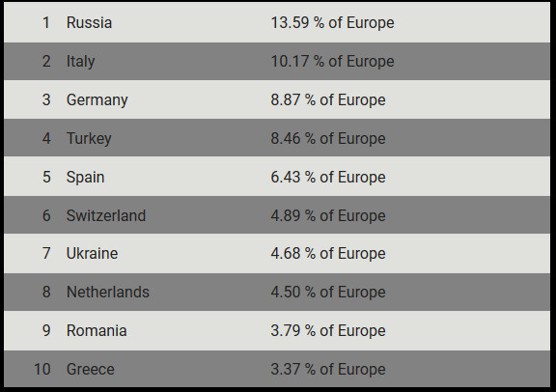Open the Greece entry
The width and height of the screenshot is (556, 392).
point(91,369)
